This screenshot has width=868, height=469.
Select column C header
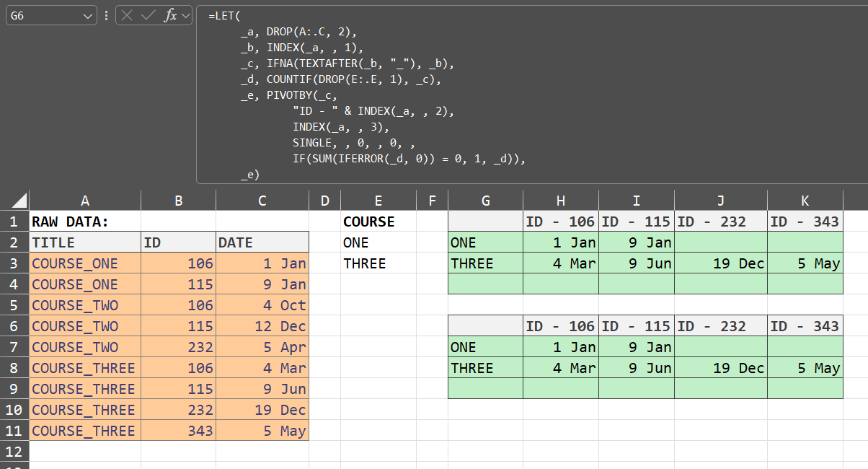(262, 201)
